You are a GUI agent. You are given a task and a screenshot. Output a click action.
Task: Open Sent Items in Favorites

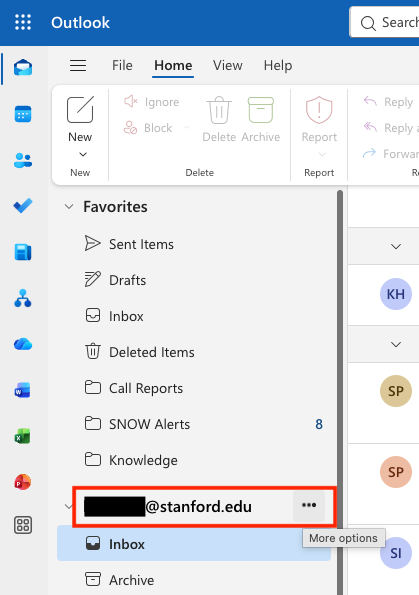(x=194, y=244)
